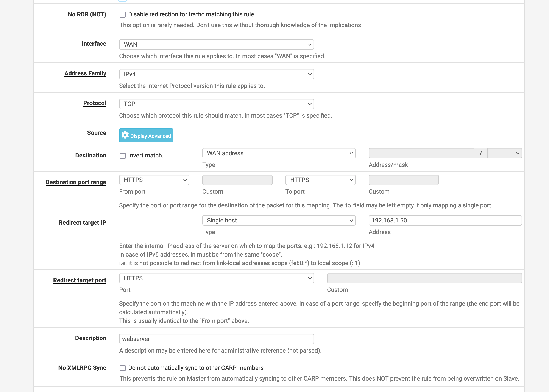Click the gear icon on Display Advanced

click(125, 135)
